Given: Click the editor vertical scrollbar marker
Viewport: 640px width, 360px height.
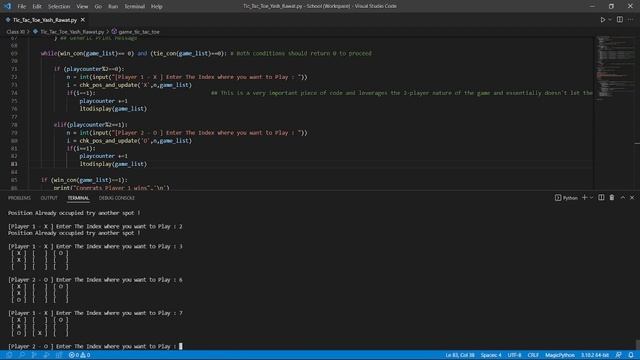Looking at the screenshot, I should point(637,143).
